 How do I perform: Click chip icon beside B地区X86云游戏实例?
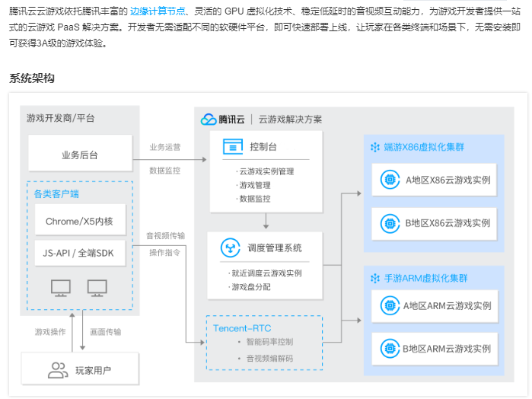(390, 223)
